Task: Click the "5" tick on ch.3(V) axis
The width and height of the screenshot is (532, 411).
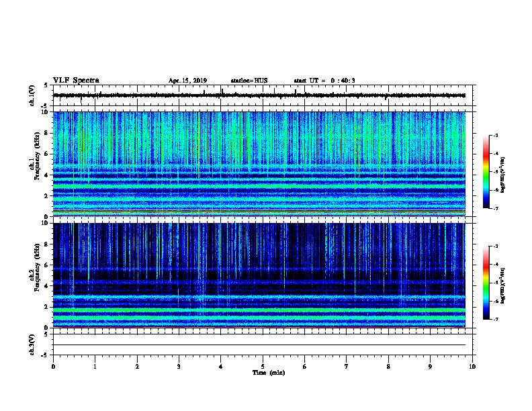Action: coord(46,334)
